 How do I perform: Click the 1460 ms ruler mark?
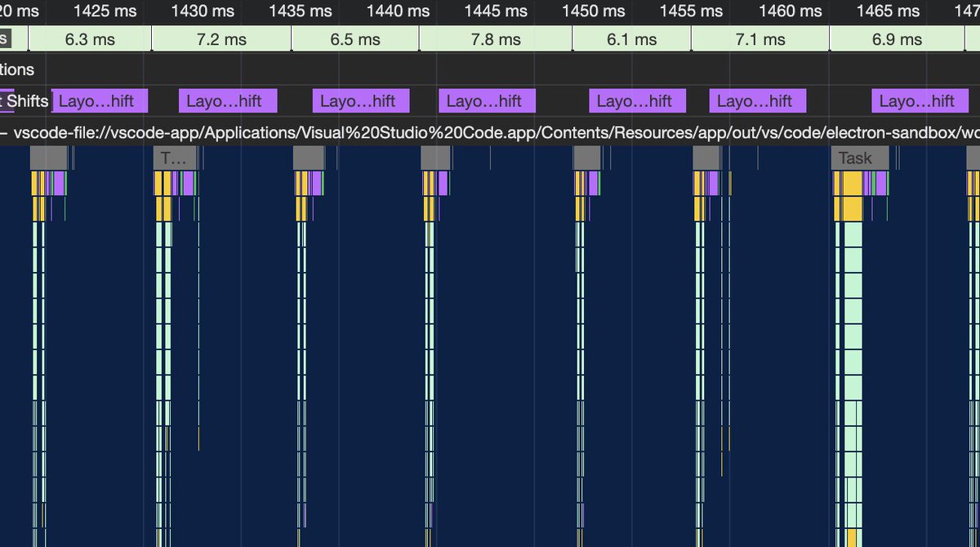pos(790,11)
